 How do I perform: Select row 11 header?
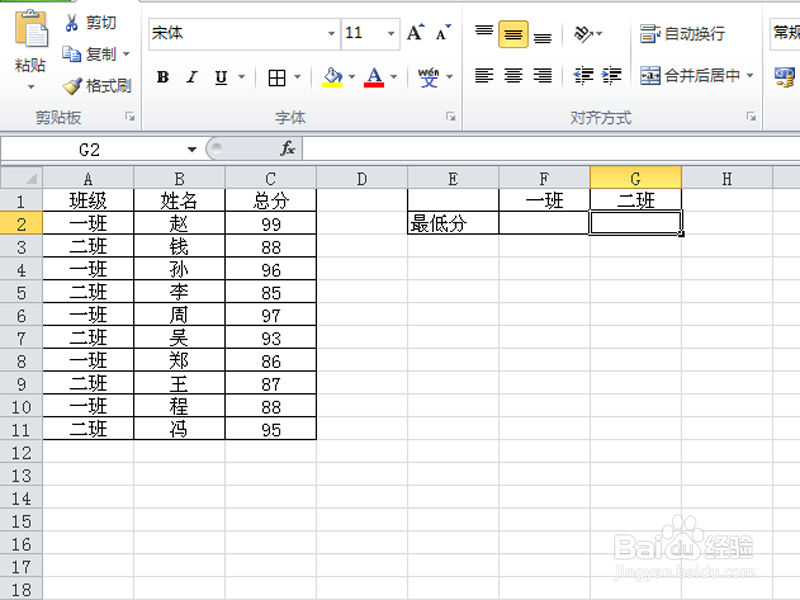click(x=21, y=430)
